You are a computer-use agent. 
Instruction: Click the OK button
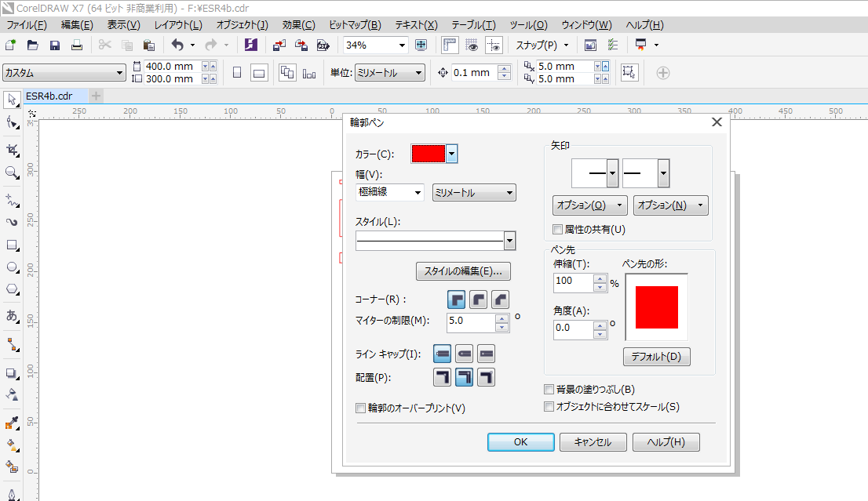coord(520,441)
